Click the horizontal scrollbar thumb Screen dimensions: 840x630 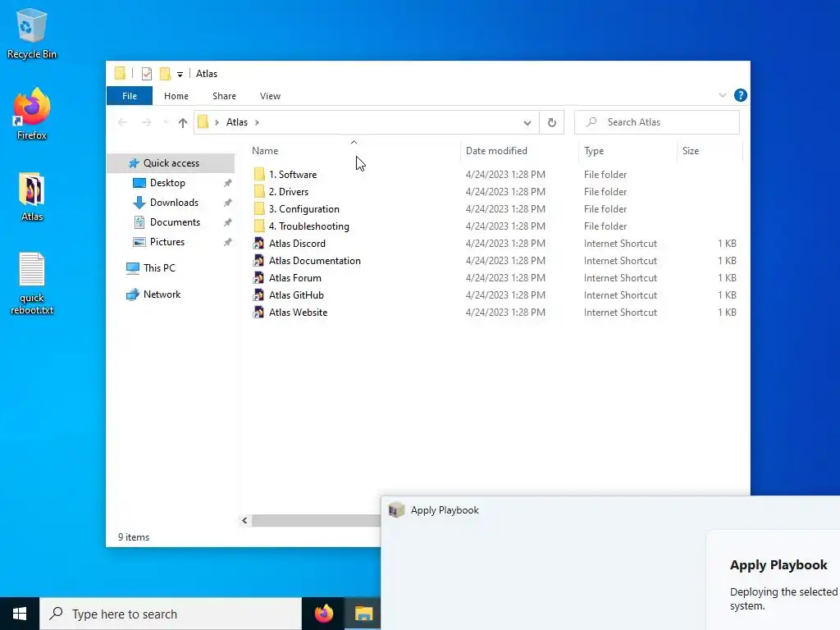(316, 521)
